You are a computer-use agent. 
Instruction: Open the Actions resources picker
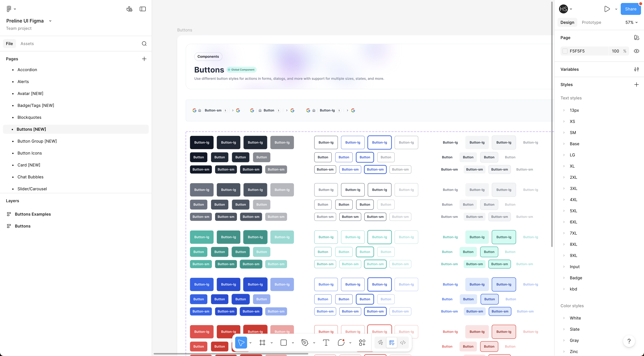[x=362, y=343]
